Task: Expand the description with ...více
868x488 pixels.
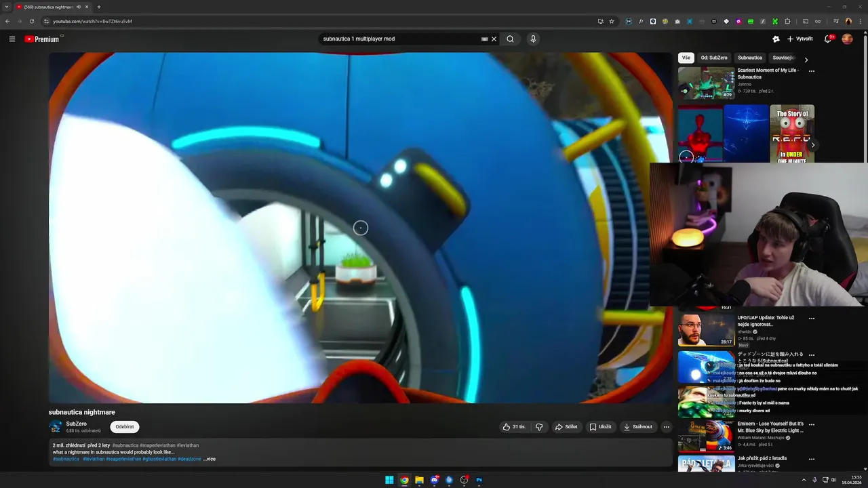Action: (210, 459)
